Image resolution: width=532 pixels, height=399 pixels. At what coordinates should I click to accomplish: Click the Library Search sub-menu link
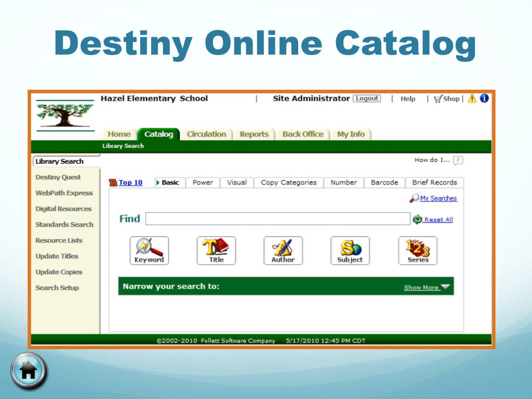(x=123, y=146)
